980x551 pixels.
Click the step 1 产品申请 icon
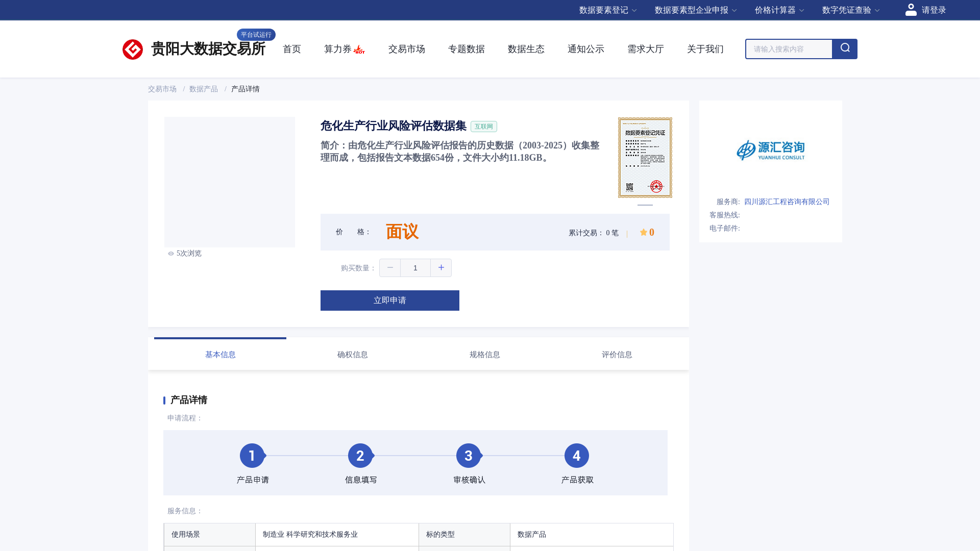[252, 456]
